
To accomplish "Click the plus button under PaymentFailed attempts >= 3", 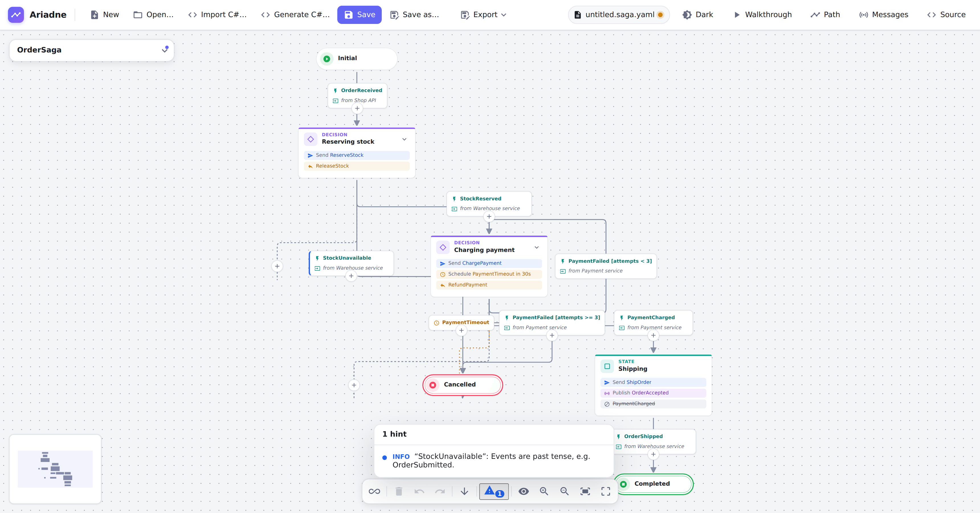I will 552,335.
